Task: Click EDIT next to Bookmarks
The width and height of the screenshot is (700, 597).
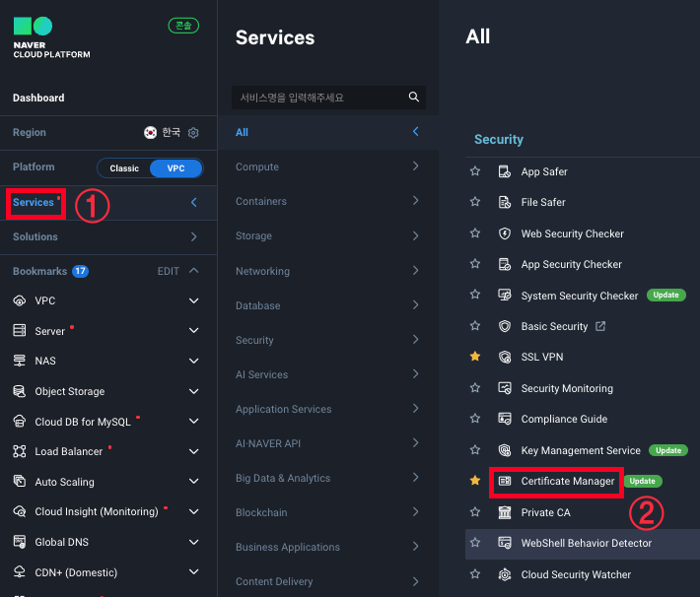Action: point(169,271)
